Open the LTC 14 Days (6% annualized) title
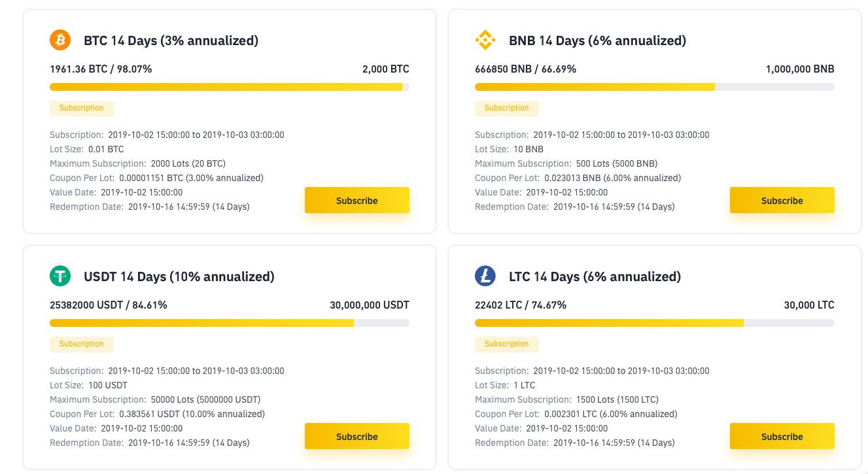868x474 pixels. point(595,277)
